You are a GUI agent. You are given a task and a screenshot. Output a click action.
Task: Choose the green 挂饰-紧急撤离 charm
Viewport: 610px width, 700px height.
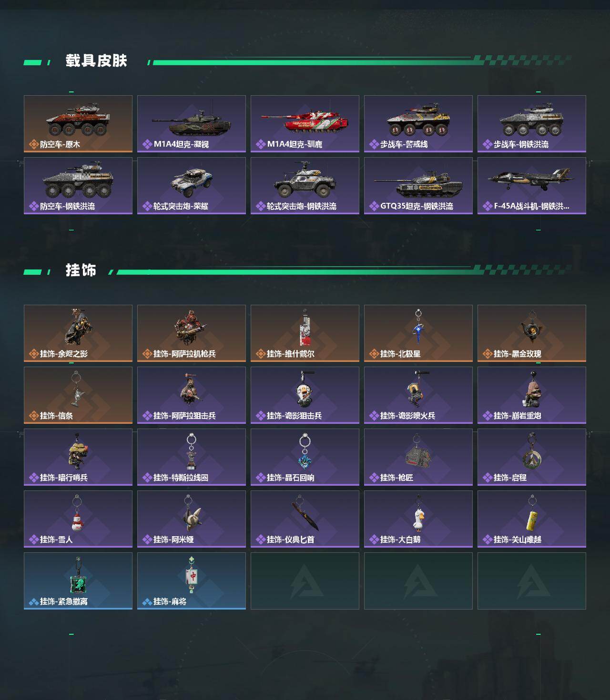click(78, 581)
